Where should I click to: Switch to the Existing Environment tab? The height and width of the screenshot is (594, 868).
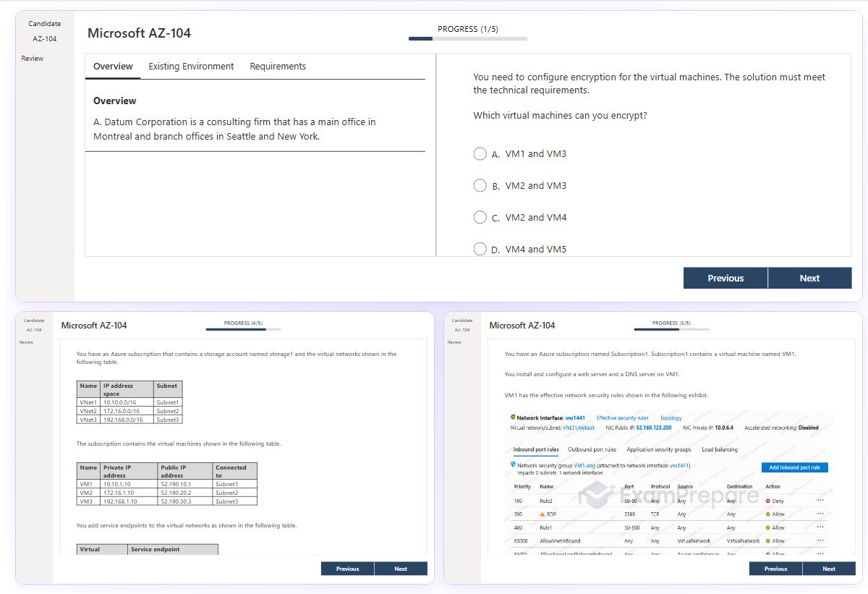coord(191,66)
